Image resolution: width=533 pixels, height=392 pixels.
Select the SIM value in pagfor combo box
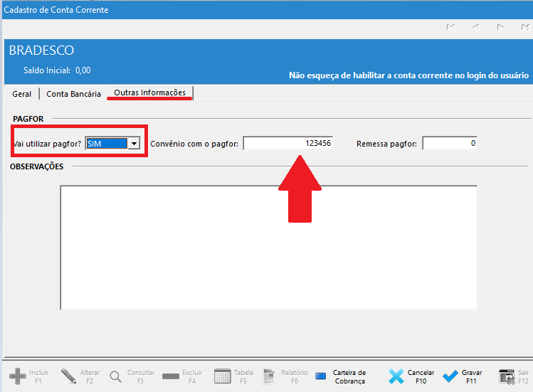pos(107,144)
